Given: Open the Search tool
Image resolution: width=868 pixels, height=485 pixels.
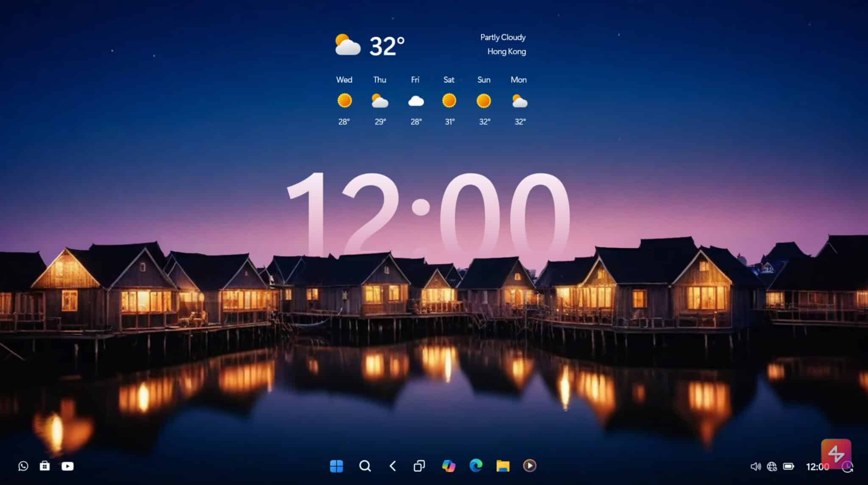Looking at the screenshot, I should click(364, 466).
